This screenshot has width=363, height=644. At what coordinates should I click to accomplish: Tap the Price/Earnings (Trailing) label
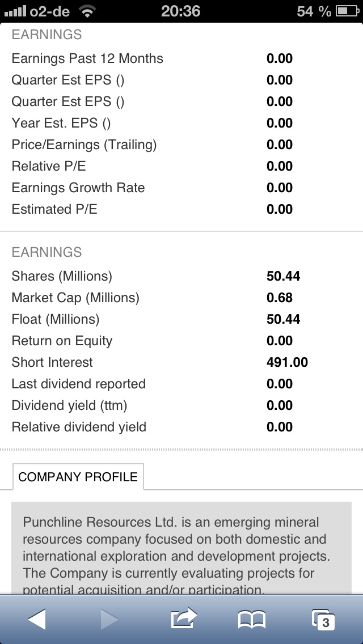click(84, 145)
